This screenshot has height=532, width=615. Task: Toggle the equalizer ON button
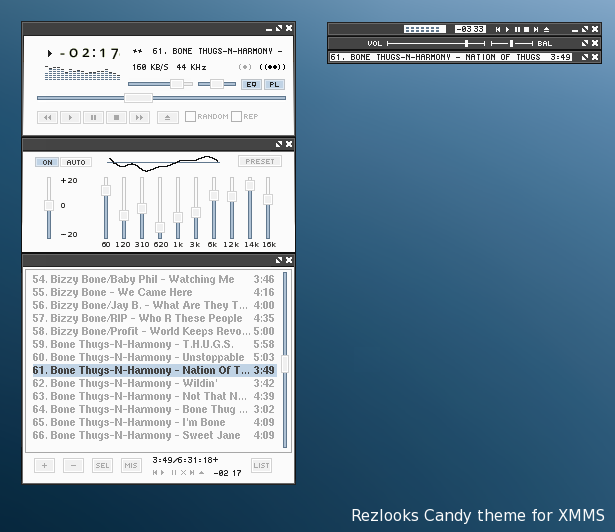pyautogui.click(x=47, y=162)
